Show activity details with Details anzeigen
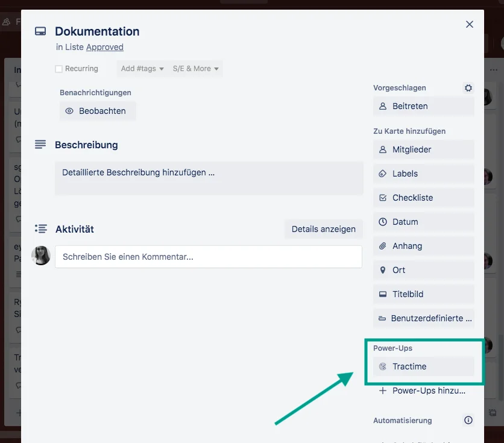The width and height of the screenshot is (504, 443). coord(323,229)
